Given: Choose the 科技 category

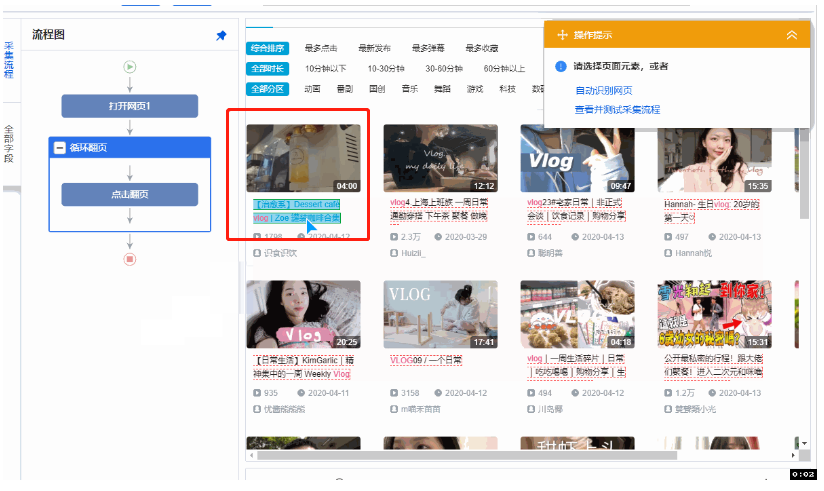Looking at the screenshot, I should click(x=508, y=89).
